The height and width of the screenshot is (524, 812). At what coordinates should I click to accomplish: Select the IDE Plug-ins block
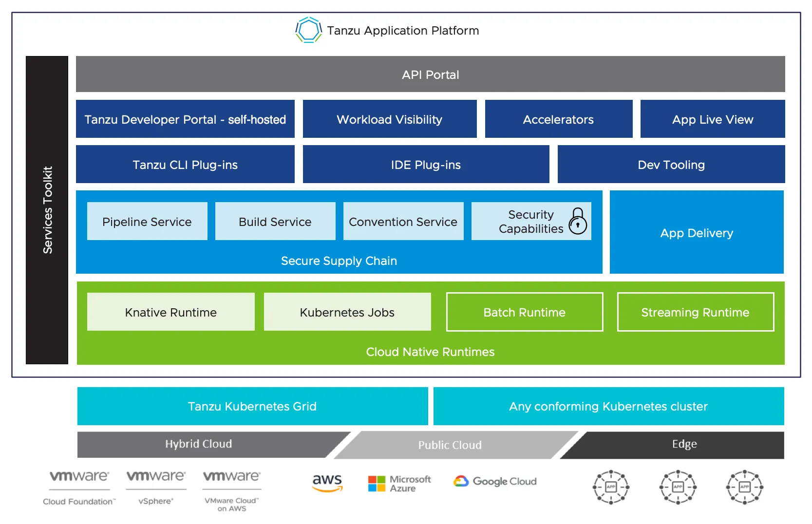click(x=426, y=164)
